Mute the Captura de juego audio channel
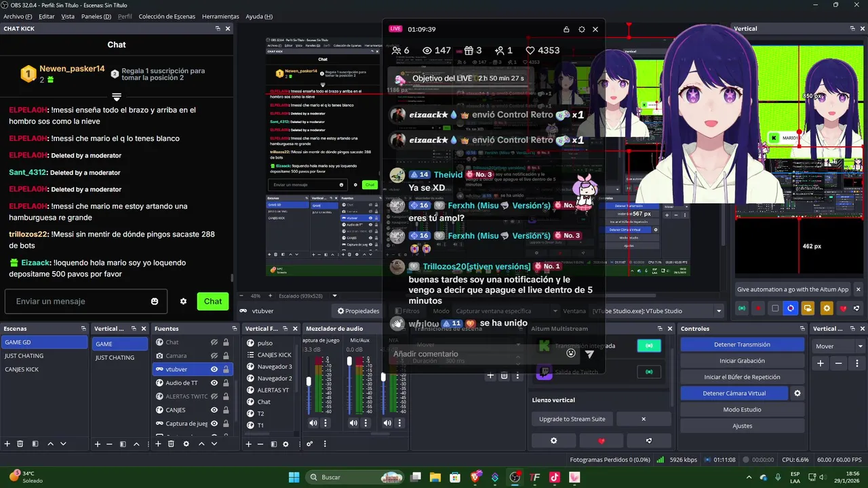Viewport: 868px width, 488px height. pos(313,423)
